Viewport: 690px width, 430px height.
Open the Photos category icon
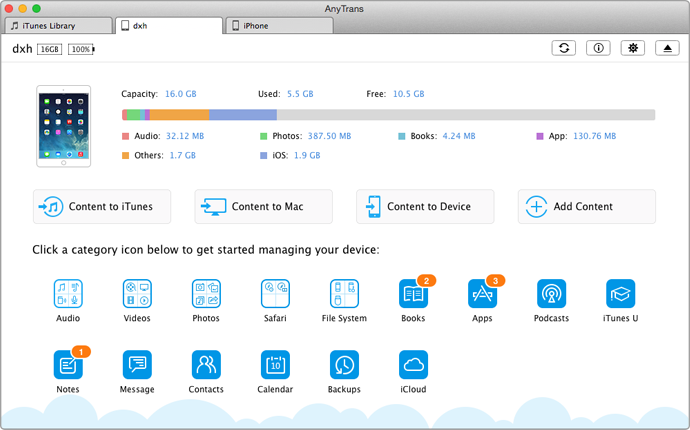206,294
